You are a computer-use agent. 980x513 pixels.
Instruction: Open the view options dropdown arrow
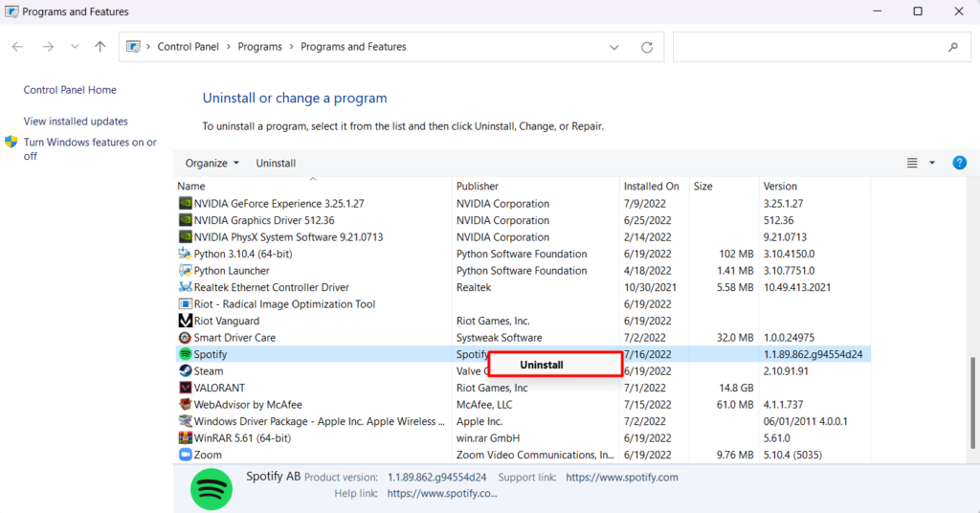932,163
